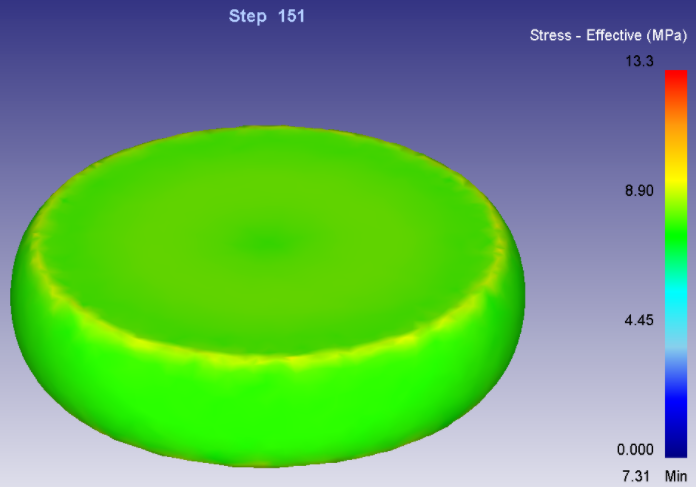
Task: Click the 'Stress - Effective (MPa)' legend title
Action: coord(608,35)
